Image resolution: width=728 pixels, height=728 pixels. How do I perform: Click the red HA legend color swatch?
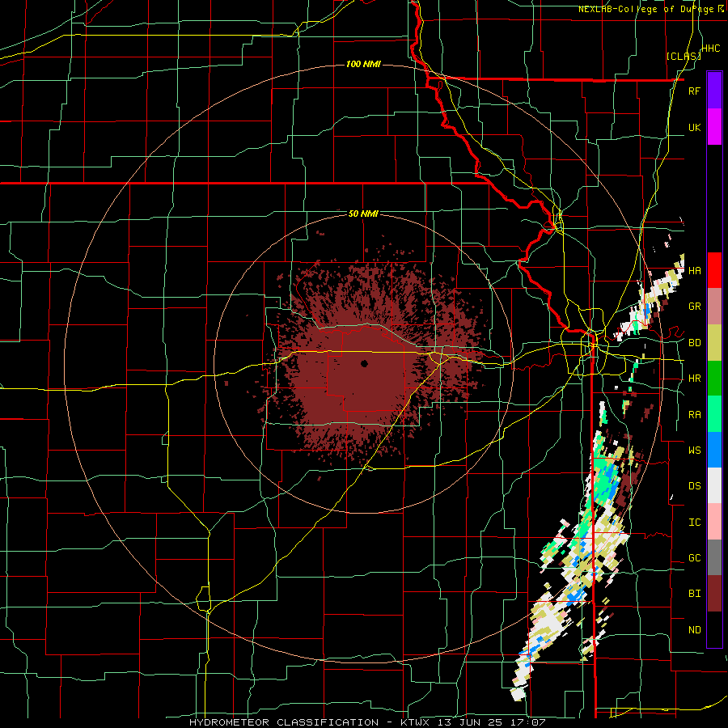coord(714,270)
